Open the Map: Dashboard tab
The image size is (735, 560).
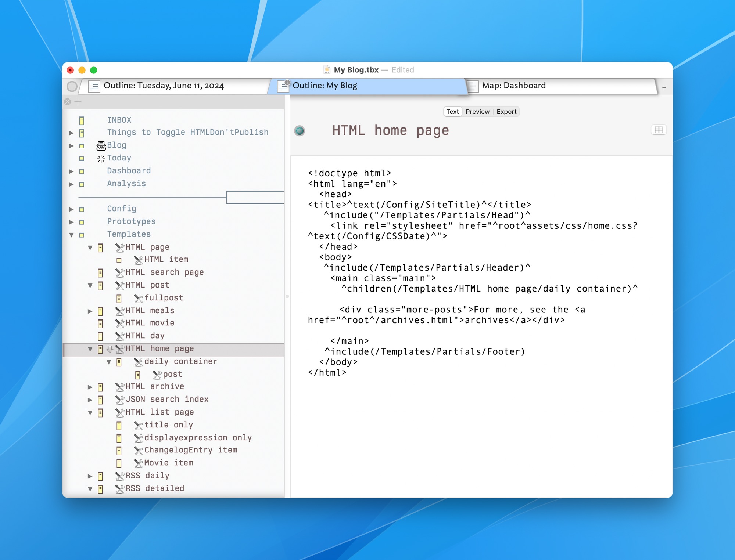(x=514, y=86)
